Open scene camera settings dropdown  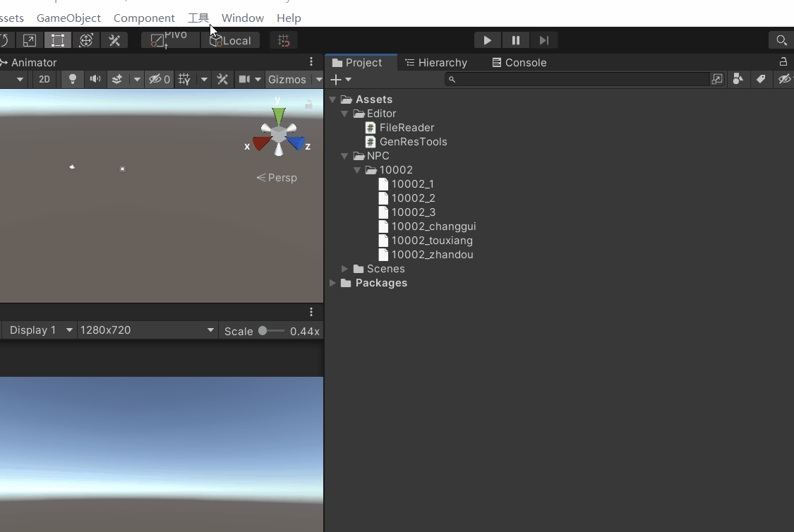(258, 80)
